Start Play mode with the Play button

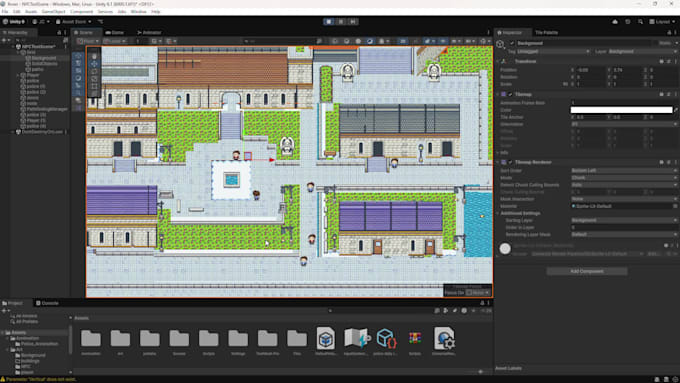pos(328,21)
